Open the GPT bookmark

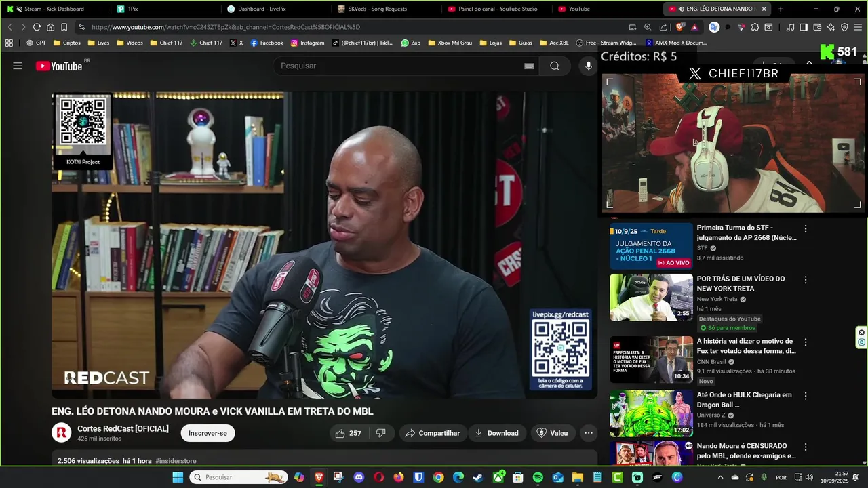pyautogui.click(x=36, y=43)
